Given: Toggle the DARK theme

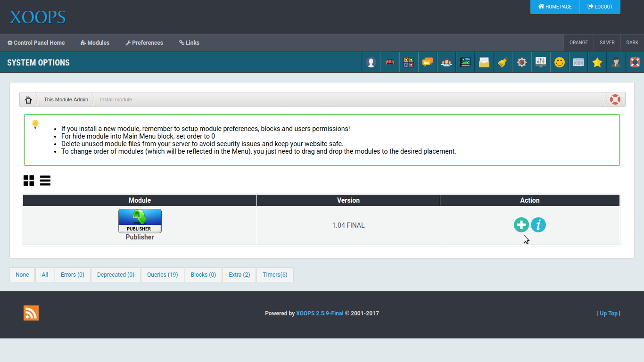Looking at the screenshot, I should pos(632,42).
